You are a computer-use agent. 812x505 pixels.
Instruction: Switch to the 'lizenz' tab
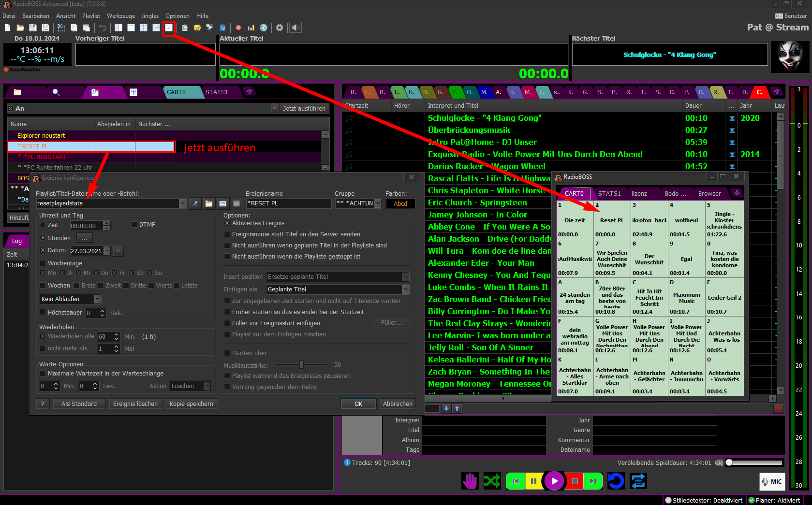639,194
